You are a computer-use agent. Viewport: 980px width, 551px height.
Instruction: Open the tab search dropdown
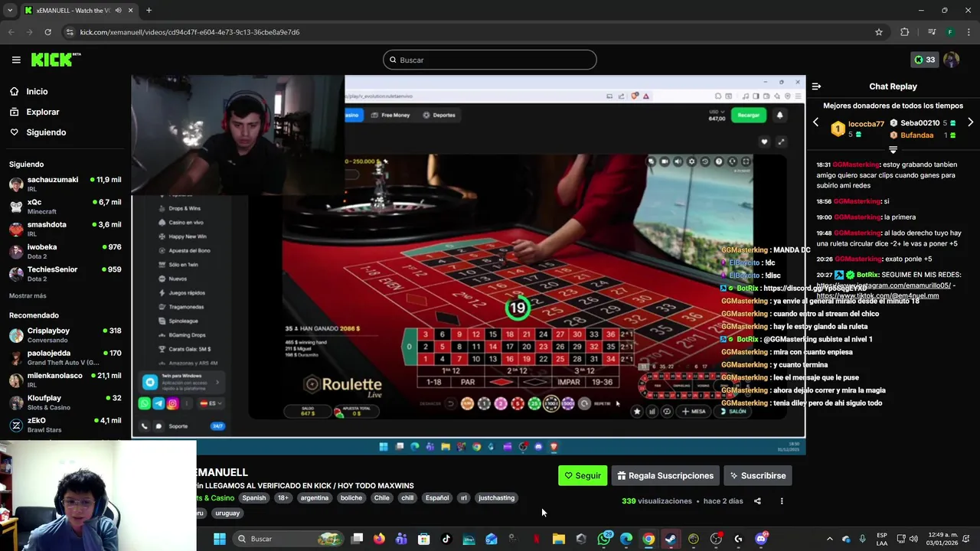tap(11, 11)
